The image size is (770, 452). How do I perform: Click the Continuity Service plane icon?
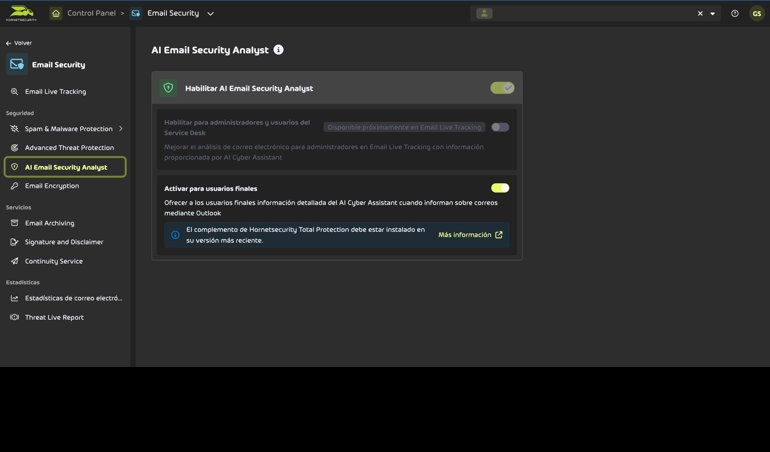click(x=14, y=261)
